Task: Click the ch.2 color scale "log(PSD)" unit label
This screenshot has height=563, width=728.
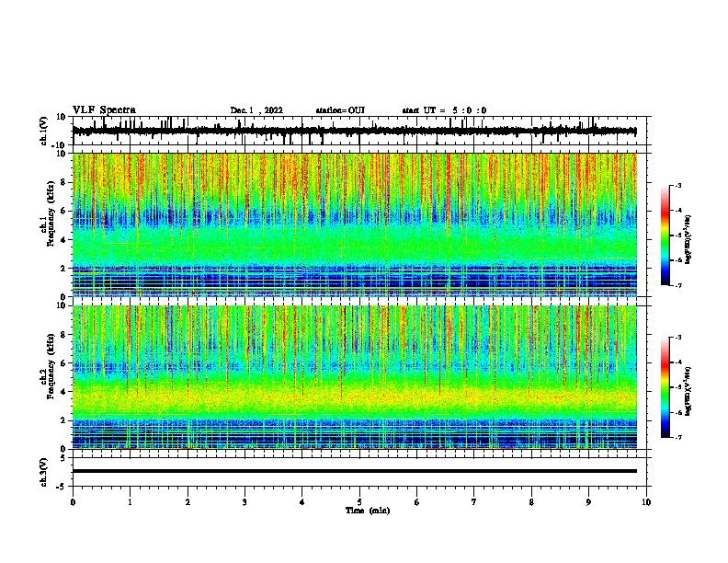Action: pos(688,390)
